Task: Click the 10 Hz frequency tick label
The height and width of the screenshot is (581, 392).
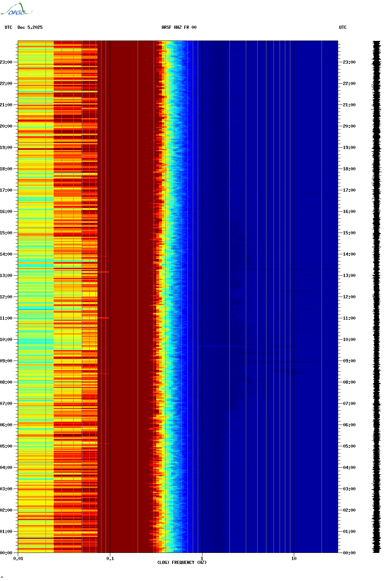Action: (294, 558)
